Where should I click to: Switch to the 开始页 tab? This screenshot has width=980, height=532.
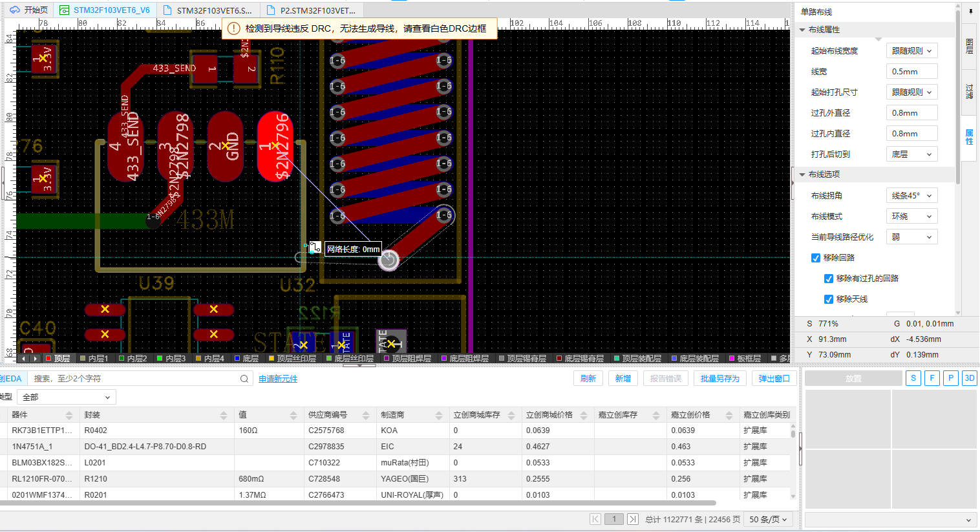29,10
